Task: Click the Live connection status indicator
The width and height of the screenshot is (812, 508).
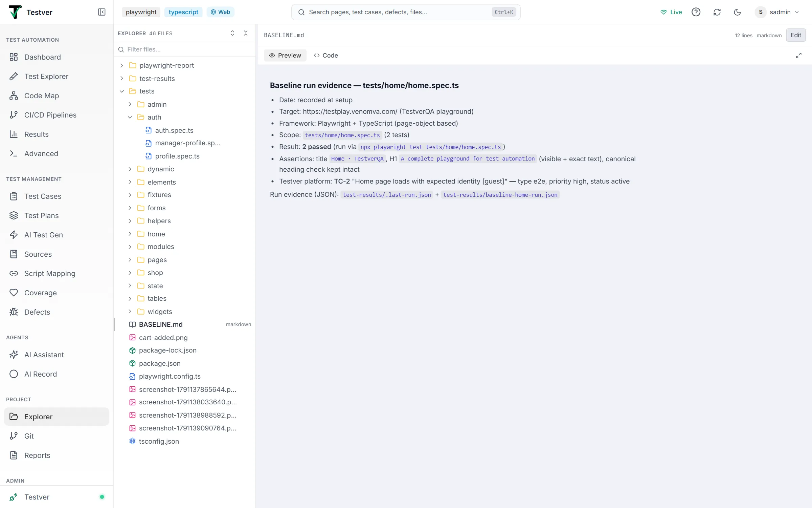Action: (x=671, y=12)
